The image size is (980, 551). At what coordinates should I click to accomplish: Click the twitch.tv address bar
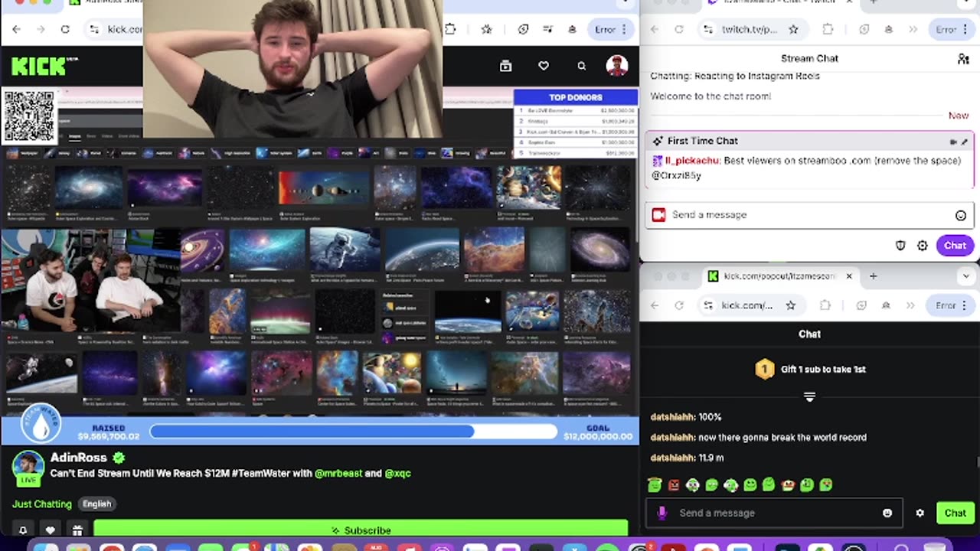[749, 29]
